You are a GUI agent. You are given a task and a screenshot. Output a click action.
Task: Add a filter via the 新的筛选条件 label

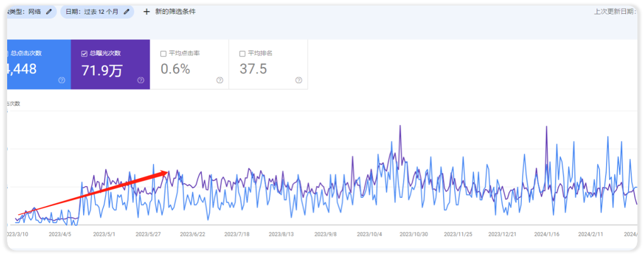click(x=175, y=12)
